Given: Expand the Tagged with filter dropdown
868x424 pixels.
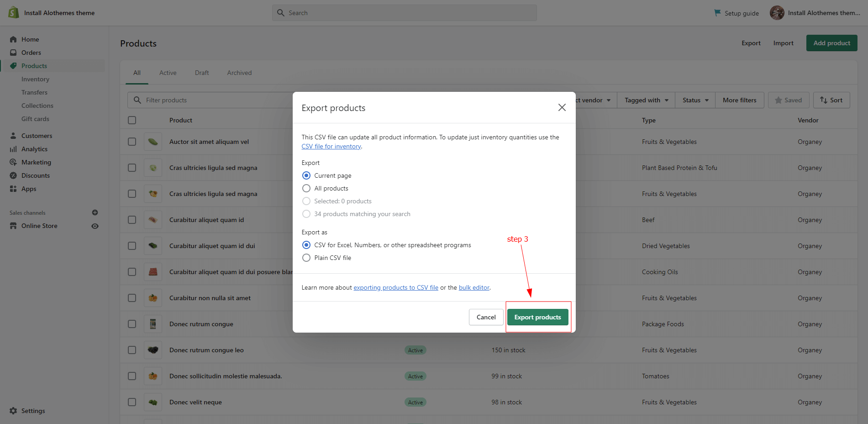Looking at the screenshot, I should [x=646, y=100].
